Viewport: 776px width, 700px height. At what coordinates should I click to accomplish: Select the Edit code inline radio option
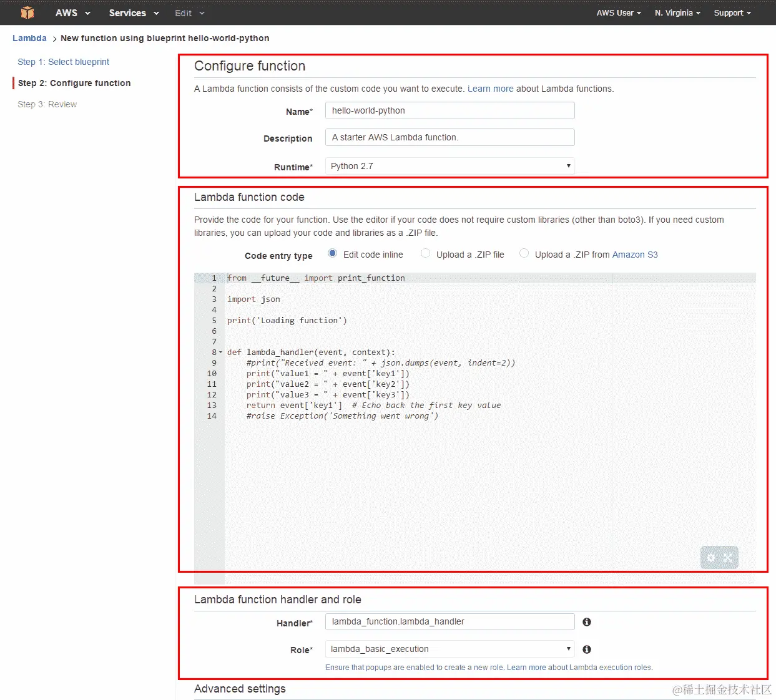point(333,253)
